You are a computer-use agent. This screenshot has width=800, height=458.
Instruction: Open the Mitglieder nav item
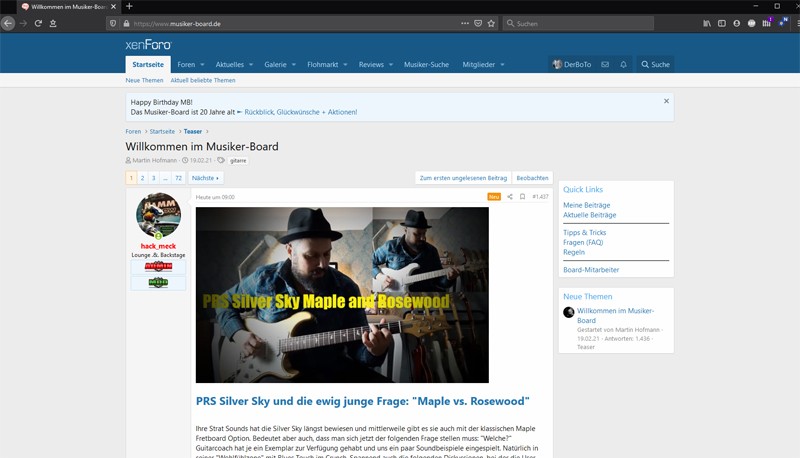(x=479, y=64)
